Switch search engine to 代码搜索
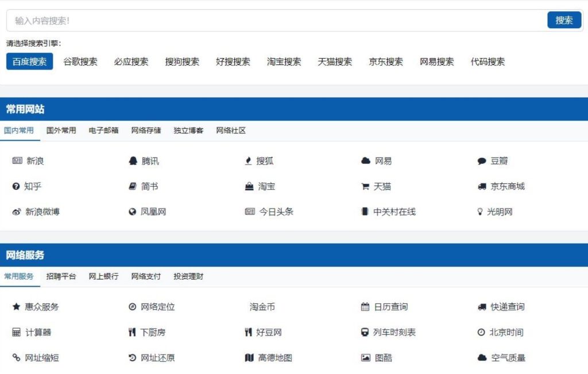 click(x=488, y=61)
